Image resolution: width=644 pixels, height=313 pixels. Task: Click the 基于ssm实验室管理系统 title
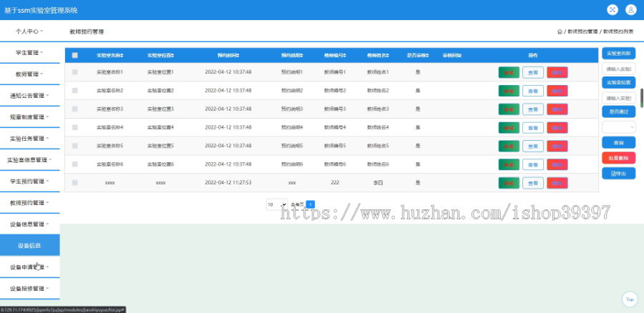41,10
